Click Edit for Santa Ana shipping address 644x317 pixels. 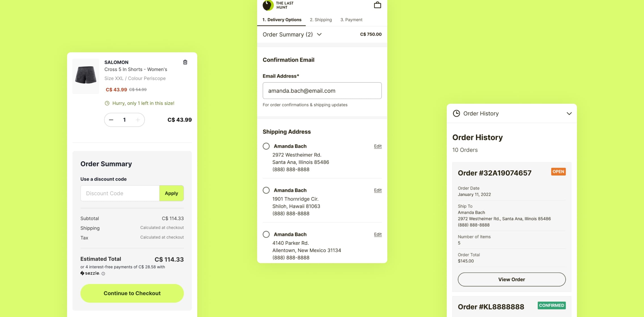377,146
